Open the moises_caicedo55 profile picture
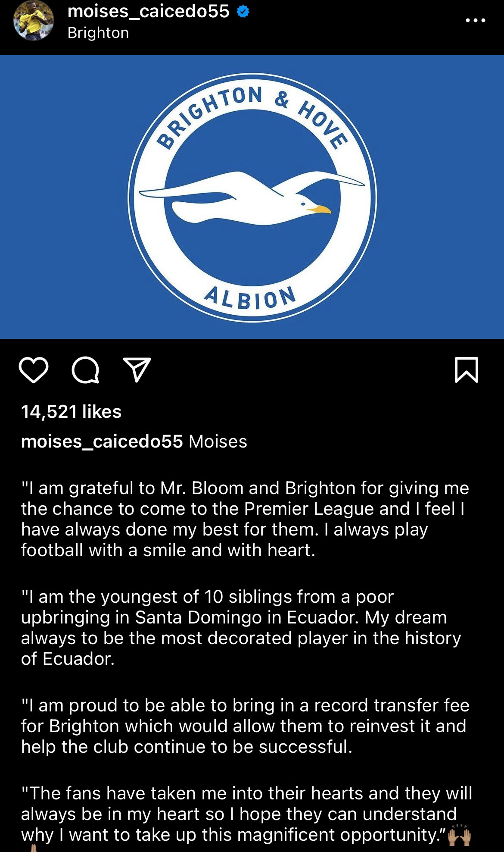Viewport: 504px width, 852px height. tap(34, 21)
